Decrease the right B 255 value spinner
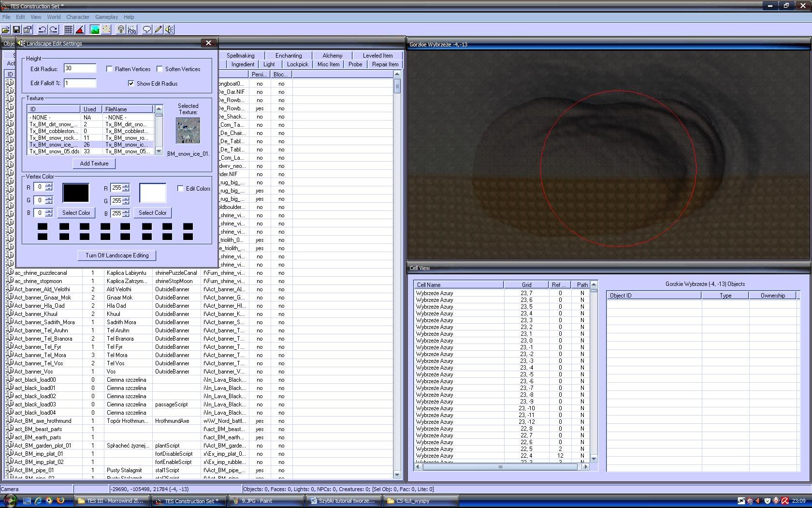 click(x=126, y=215)
